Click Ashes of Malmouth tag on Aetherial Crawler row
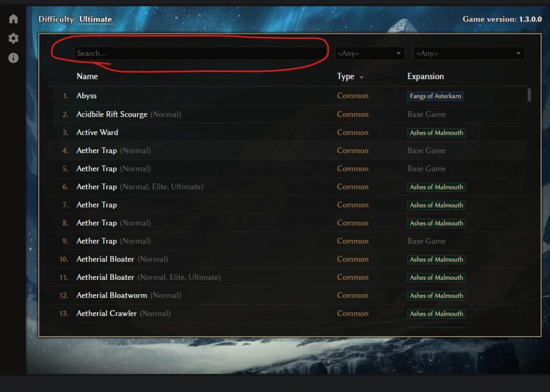The height and width of the screenshot is (392, 550). 436,314
